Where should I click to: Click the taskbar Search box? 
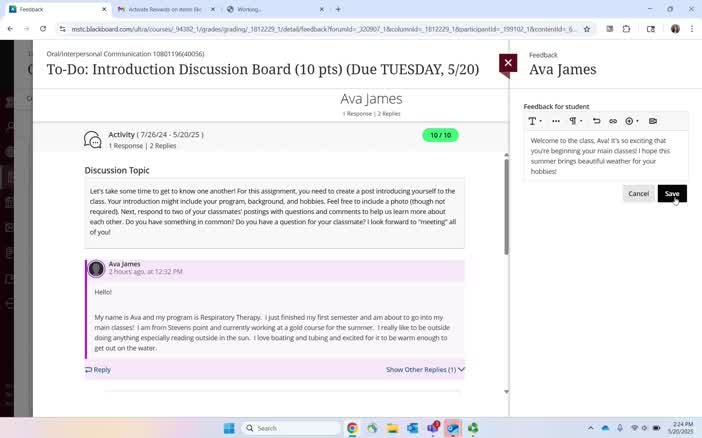(291, 428)
